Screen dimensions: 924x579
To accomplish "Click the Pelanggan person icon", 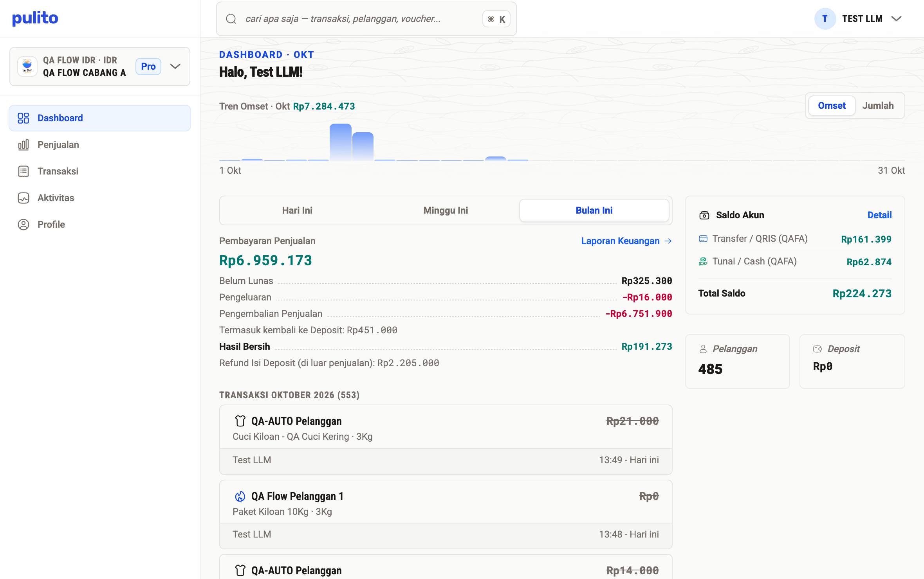I will [703, 349].
